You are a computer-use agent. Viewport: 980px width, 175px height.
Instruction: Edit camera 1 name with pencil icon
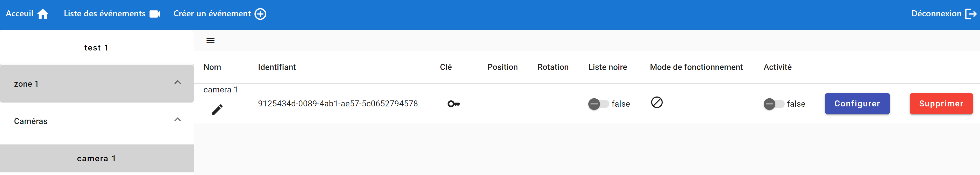click(217, 110)
